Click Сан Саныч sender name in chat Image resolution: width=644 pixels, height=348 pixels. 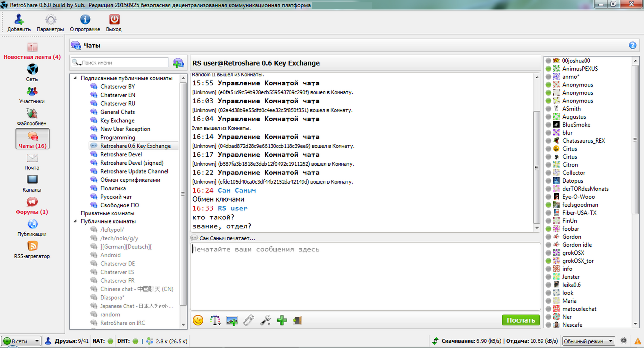point(236,190)
